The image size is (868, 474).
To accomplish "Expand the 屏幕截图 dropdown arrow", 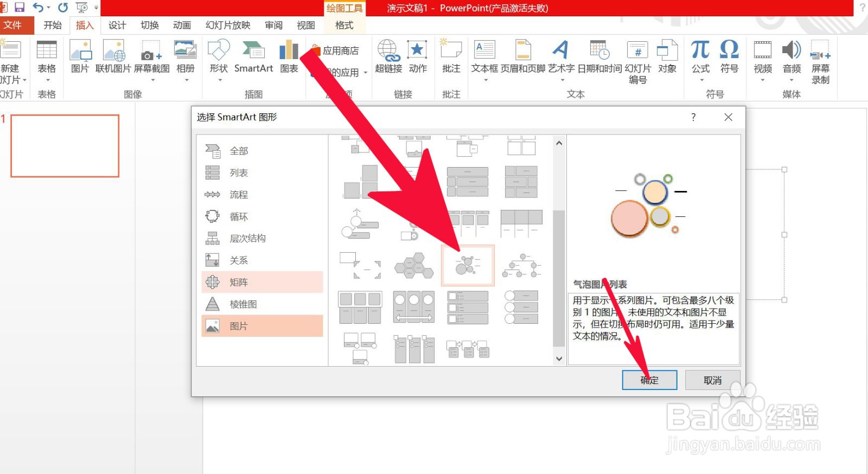I will pos(153,80).
